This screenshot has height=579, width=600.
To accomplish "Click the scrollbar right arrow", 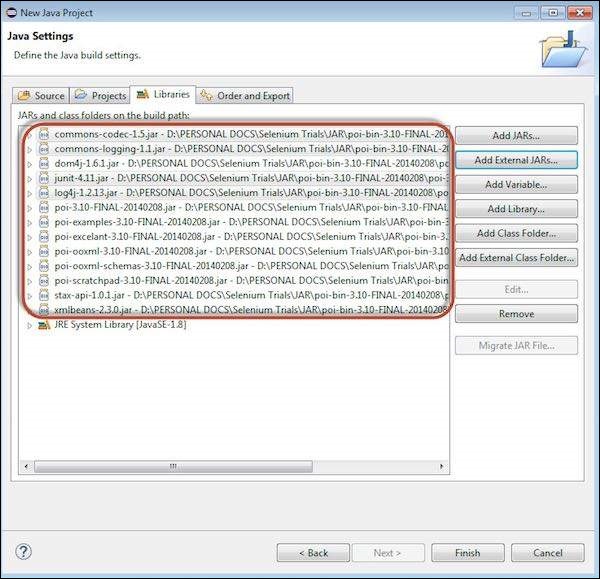I will tap(442, 466).
